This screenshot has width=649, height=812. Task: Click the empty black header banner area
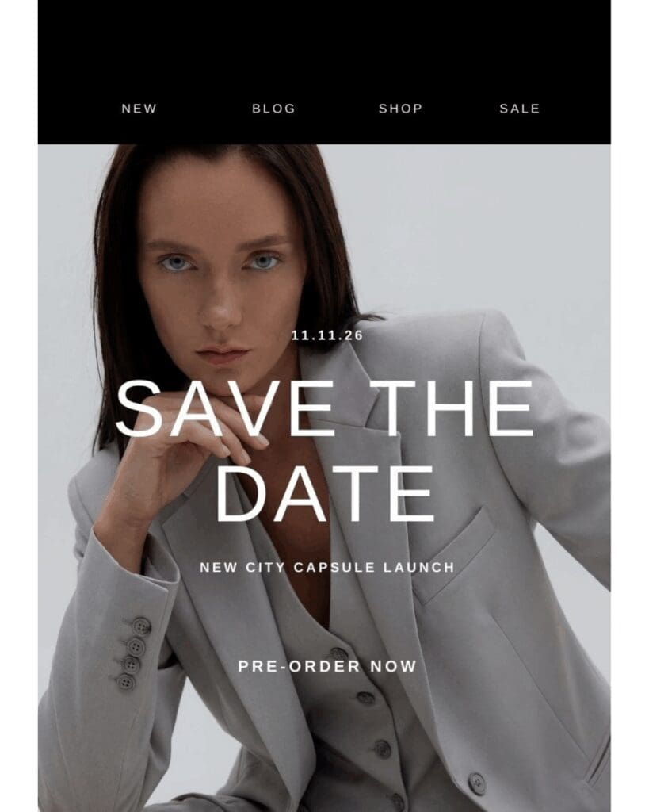(324, 47)
